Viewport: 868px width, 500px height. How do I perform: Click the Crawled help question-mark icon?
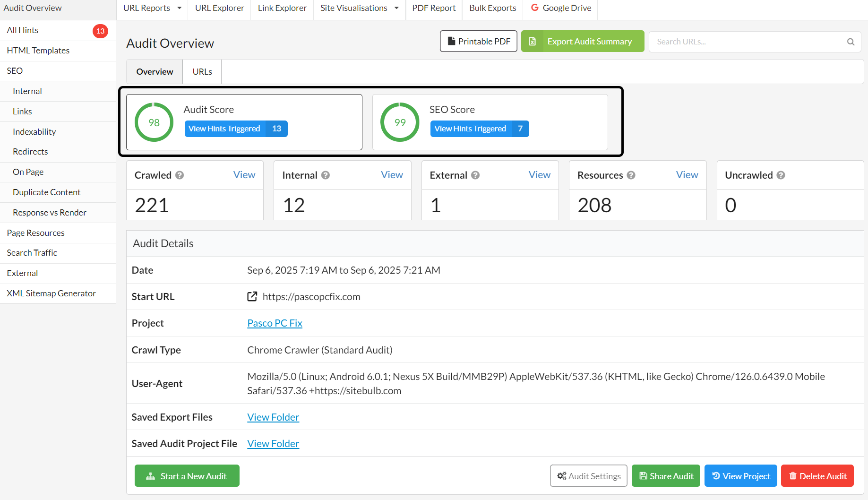pos(180,175)
